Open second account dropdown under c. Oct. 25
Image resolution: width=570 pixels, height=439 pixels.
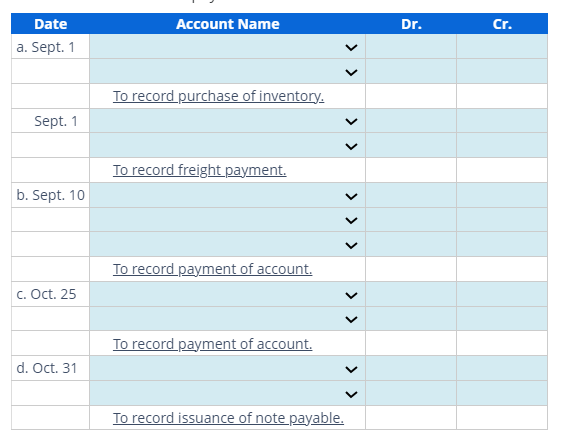pos(228,319)
